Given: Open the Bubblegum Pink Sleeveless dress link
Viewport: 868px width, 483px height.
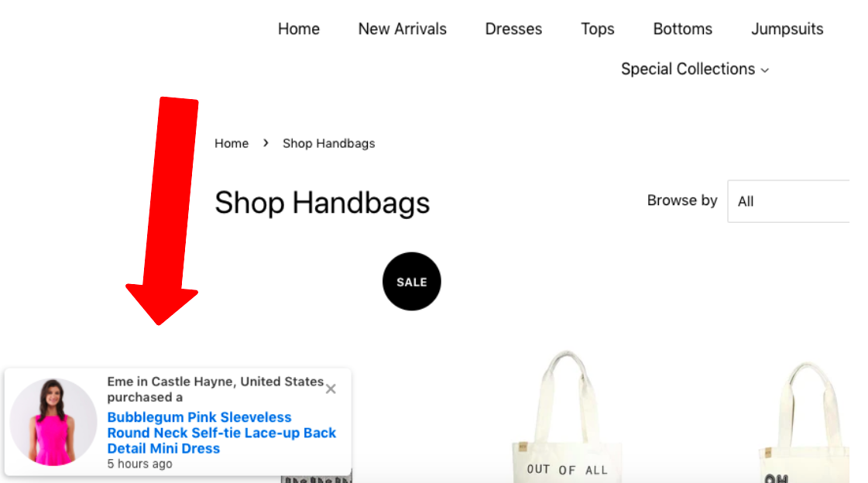Looking at the screenshot, I should click(221, 433).
